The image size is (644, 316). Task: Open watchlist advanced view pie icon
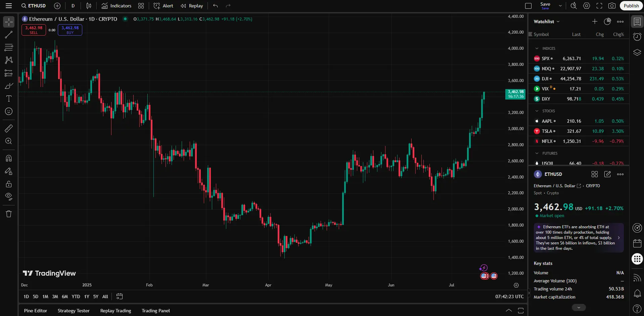(x=607, y=22)
